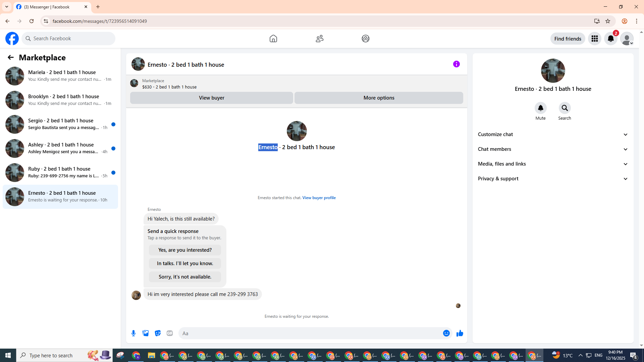The width and height of the screenshot is (644, 362).
Task: Expand Customize chat section
Action: 553,134
